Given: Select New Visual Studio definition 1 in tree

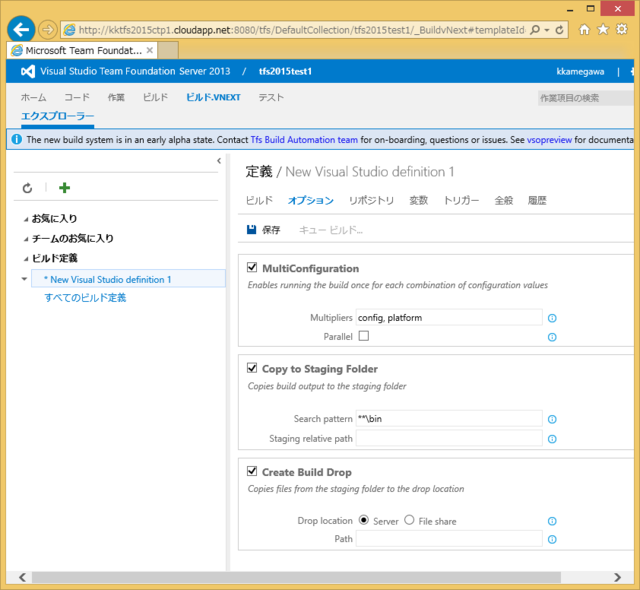Looking at the screenshot, I should [x=128, y=279].
